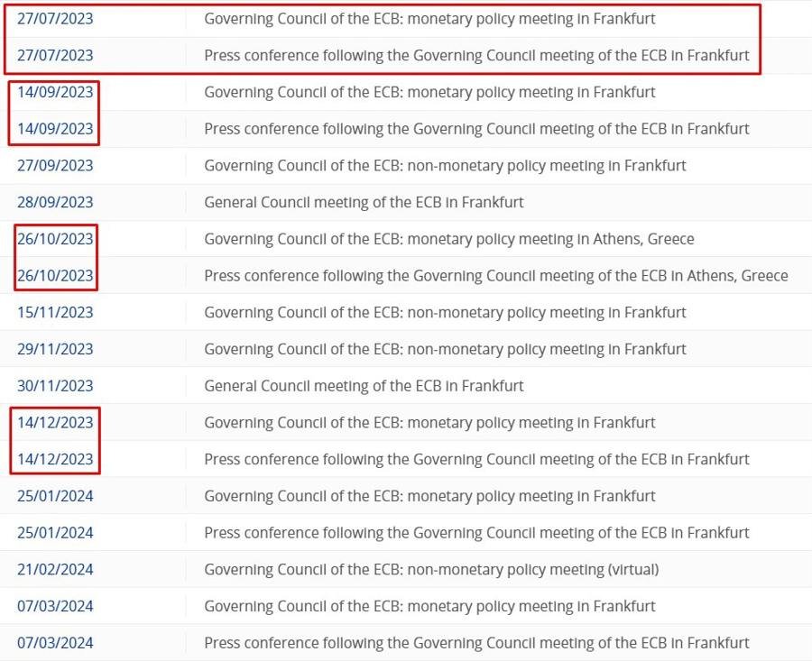Image resolution: width=812 pixels, height=661 pixels.
Task: Select 07/03/2024 date beside monetary policy meeting
Action: (55, 606)
